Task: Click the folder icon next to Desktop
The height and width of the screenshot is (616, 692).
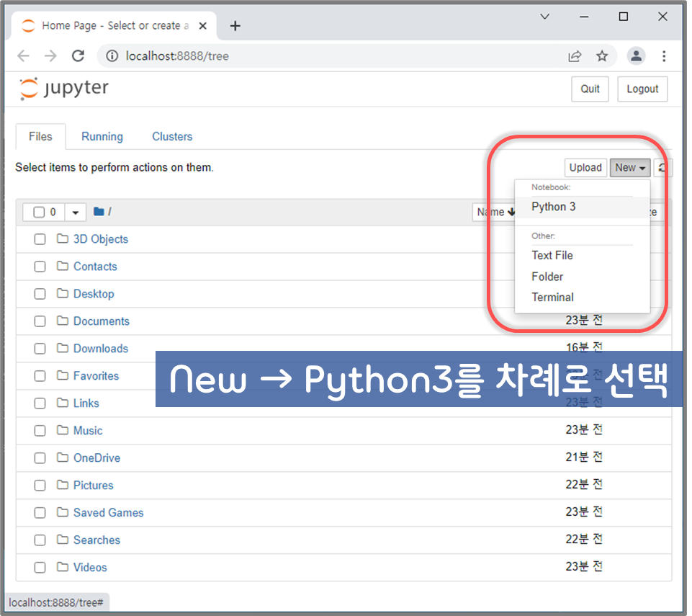Action: point(63,294)
